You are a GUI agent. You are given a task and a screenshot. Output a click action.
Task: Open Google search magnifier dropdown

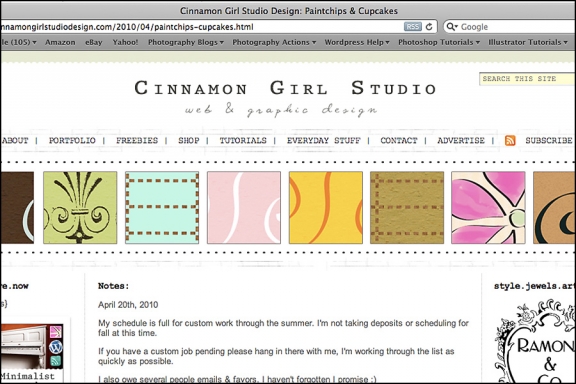452,27
